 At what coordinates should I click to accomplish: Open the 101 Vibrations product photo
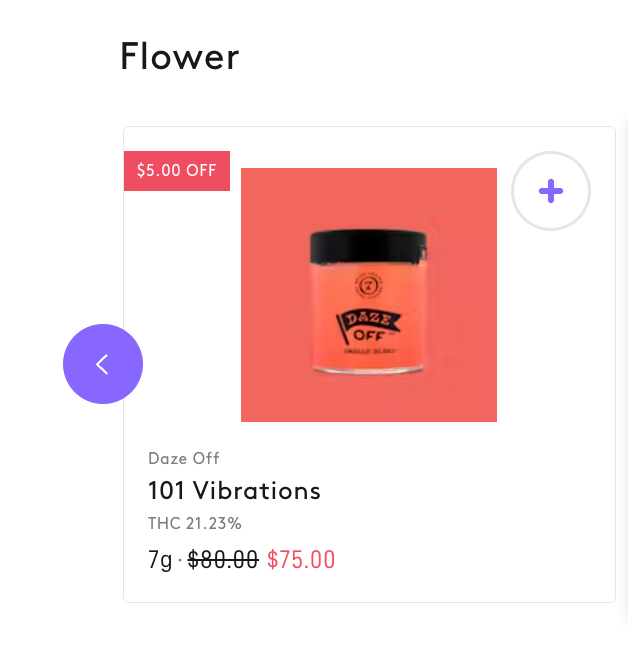(369, 295)
